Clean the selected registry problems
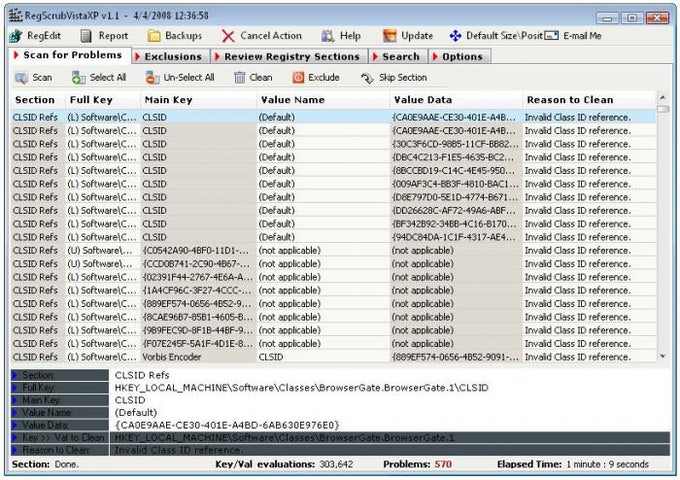680x480 pixels. 253,78
